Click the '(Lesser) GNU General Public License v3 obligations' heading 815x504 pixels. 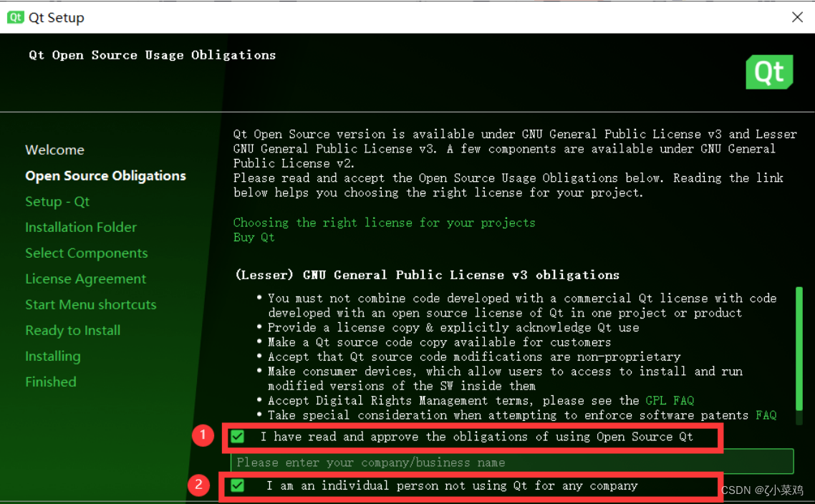[428, 275]
